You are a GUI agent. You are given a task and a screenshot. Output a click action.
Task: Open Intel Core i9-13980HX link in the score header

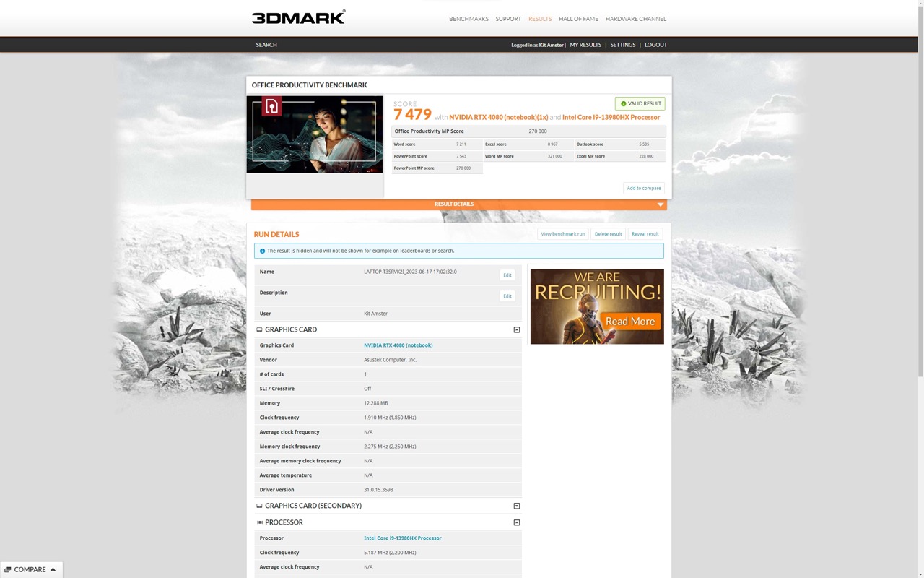point(611,117)
